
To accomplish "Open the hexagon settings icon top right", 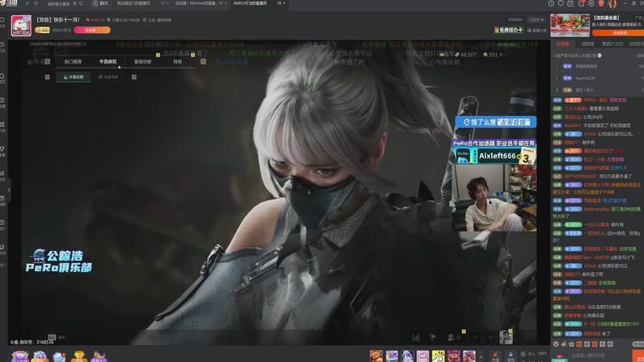I will pyautogui.click(x=591, y=3).
